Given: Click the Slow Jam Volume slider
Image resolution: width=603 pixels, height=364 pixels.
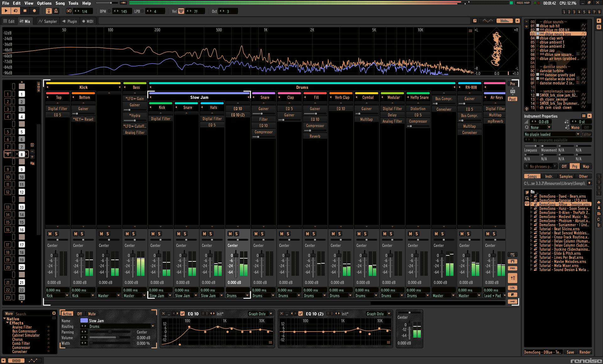Looking at the screenshot, I should (x=110, y=338).
